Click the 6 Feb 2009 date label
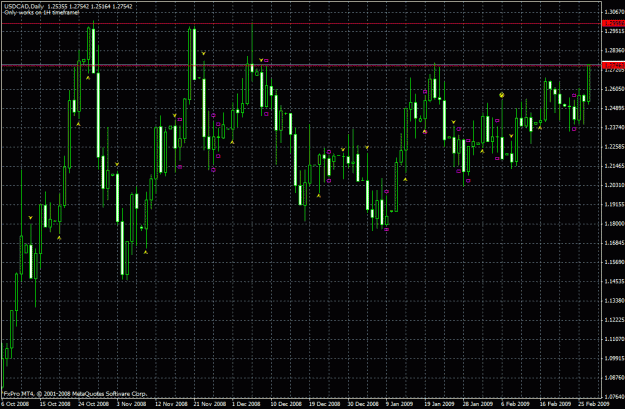 pyautogui.click(x=515, y=404)
